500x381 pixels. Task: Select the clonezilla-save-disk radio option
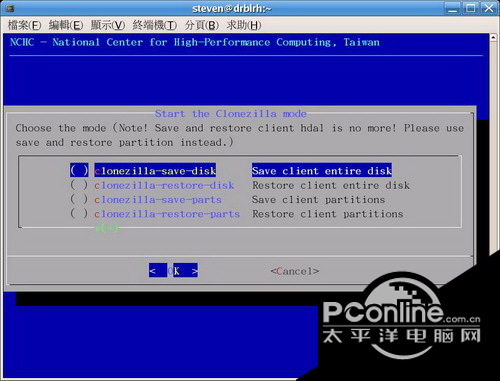[x=79, y=170]
